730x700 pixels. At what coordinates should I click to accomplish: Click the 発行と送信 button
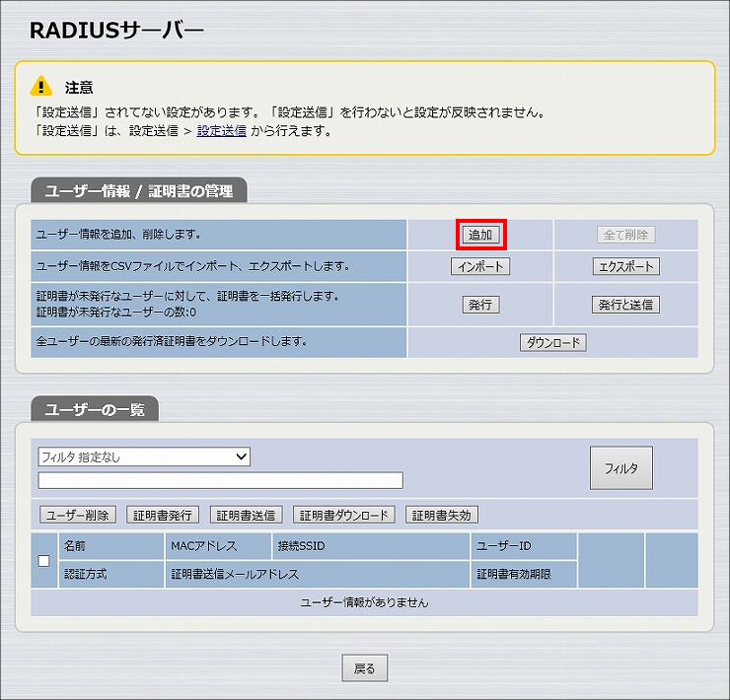(625, 305)
